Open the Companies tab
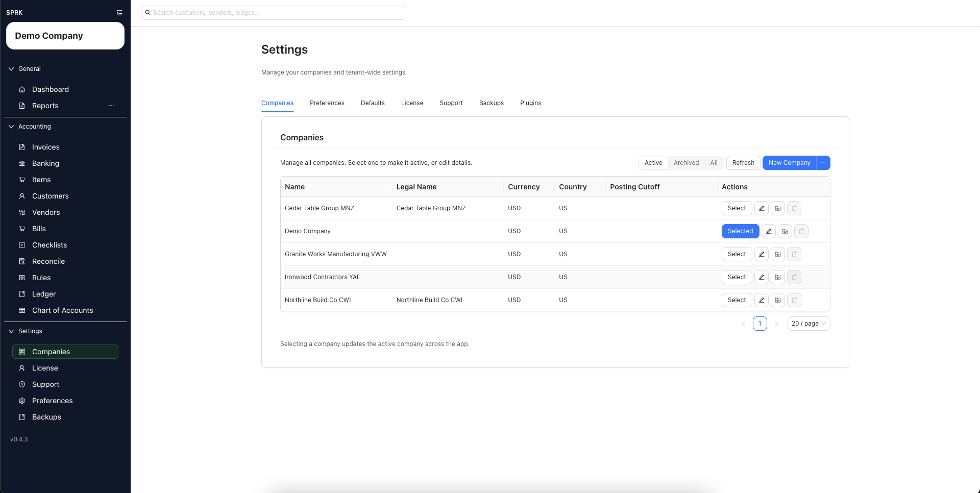980x493 pixels. point(277,103)
